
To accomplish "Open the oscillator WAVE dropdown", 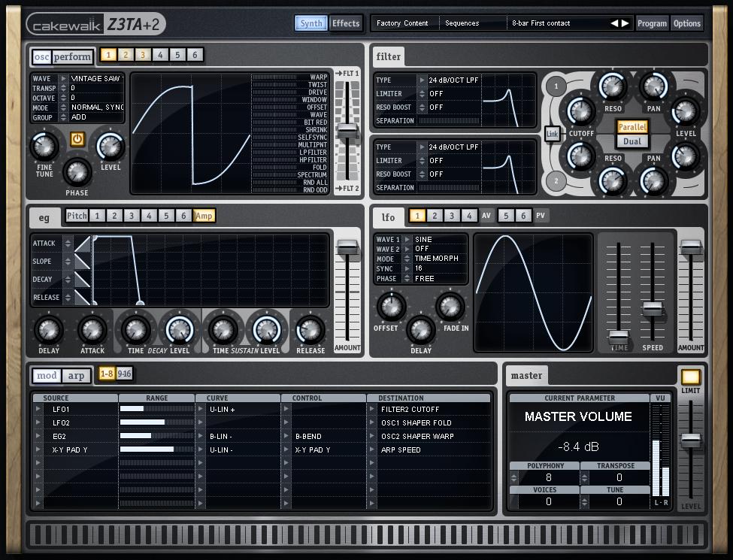I will (64, 78).
